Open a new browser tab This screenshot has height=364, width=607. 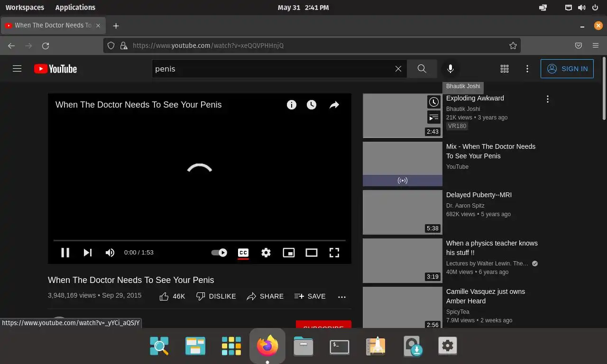[116, 26]
